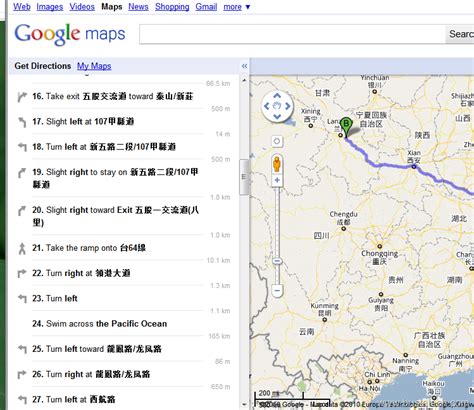Pan the map left with left arrow

click(x=267, y=106)
